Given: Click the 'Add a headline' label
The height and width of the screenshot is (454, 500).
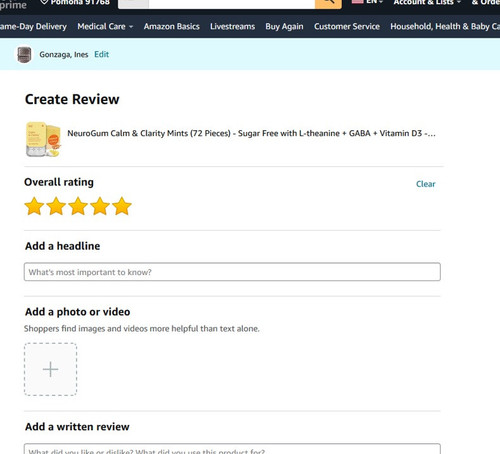Looking at the screenshot, I should (62, 246).
